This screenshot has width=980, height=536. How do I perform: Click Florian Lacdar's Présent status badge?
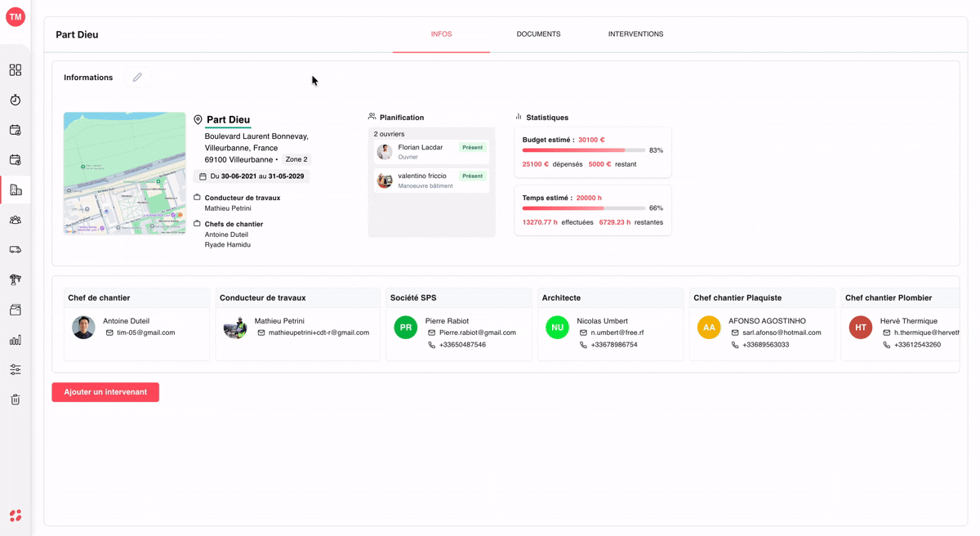[x=472, y=148]
